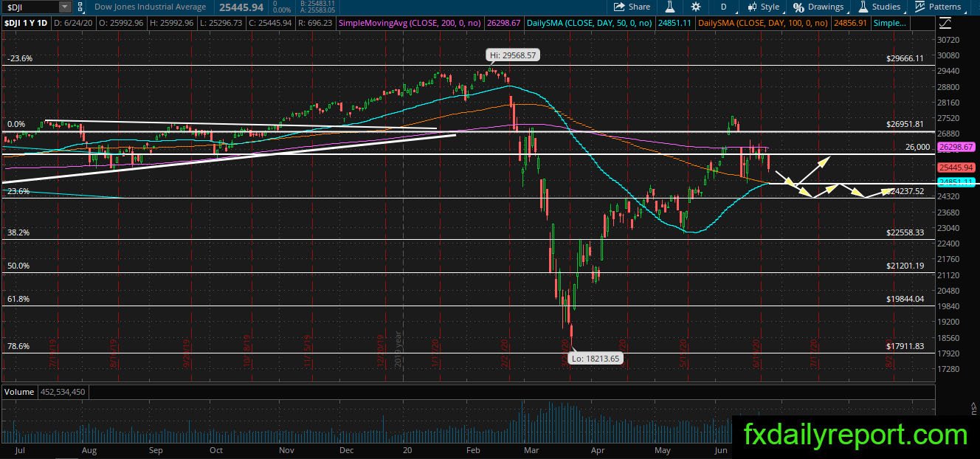Click the Share button

pyautogui.click(x=632, y=7)
